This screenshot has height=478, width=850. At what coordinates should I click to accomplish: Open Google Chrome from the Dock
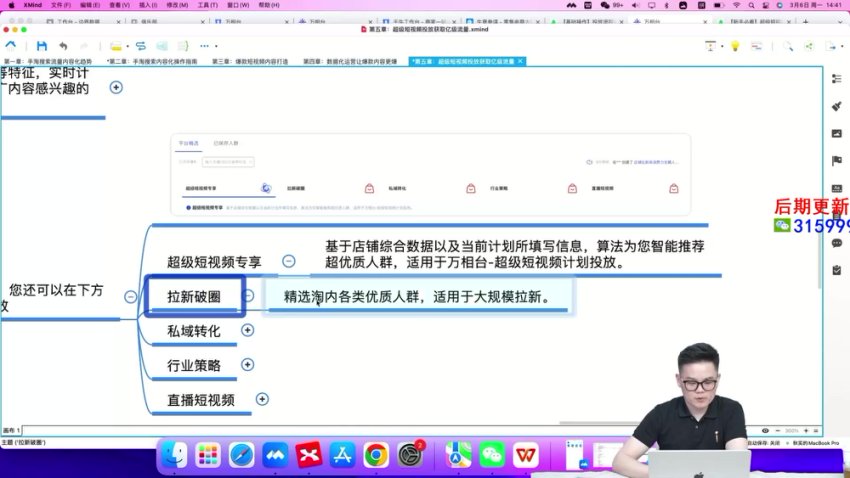coord(376,455)
